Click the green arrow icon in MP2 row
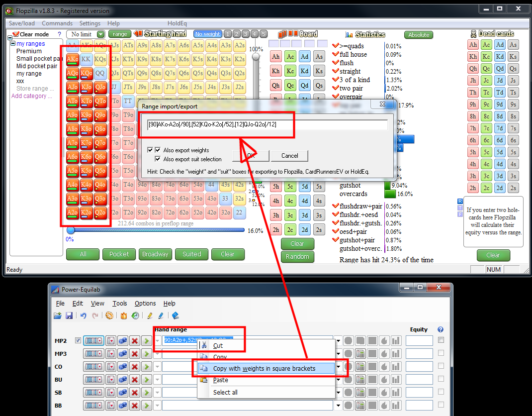532x416 pixels. [x=147, y=340]
